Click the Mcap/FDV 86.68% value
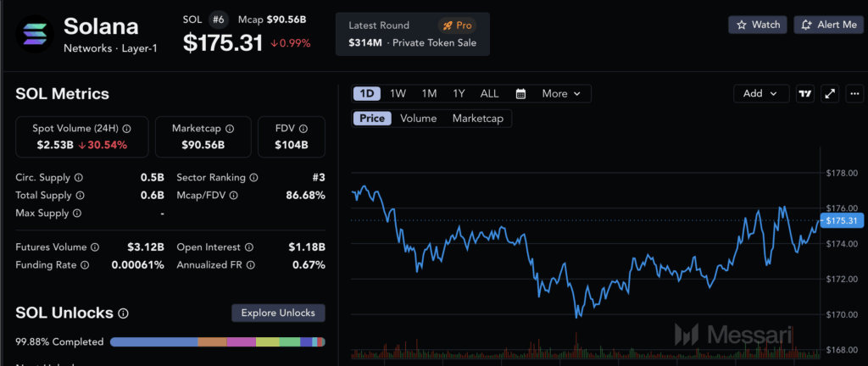 pos(304,195)
